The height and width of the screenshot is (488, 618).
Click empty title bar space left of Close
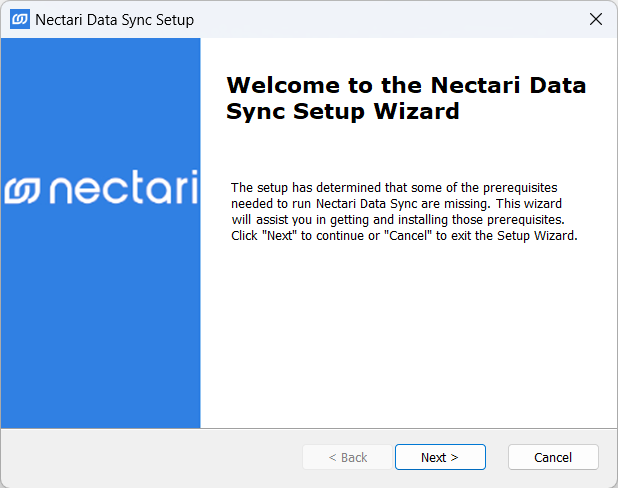[x=400, y=19]
